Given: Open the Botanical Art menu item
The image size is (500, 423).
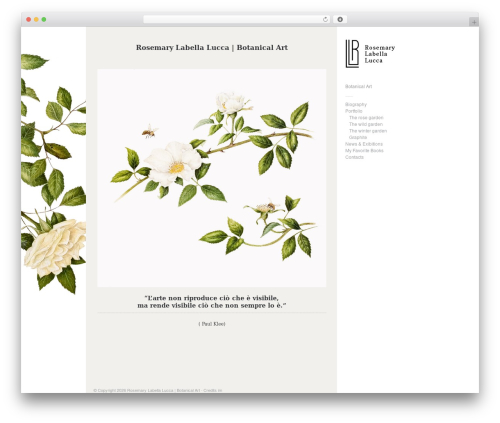Looking at the screenshot, I should 358,86.
